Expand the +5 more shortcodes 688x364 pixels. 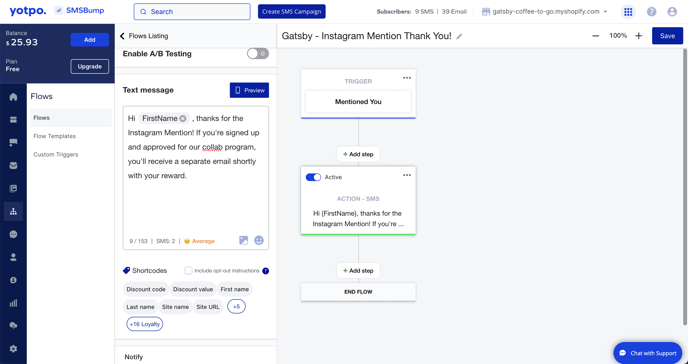(236, 307)
